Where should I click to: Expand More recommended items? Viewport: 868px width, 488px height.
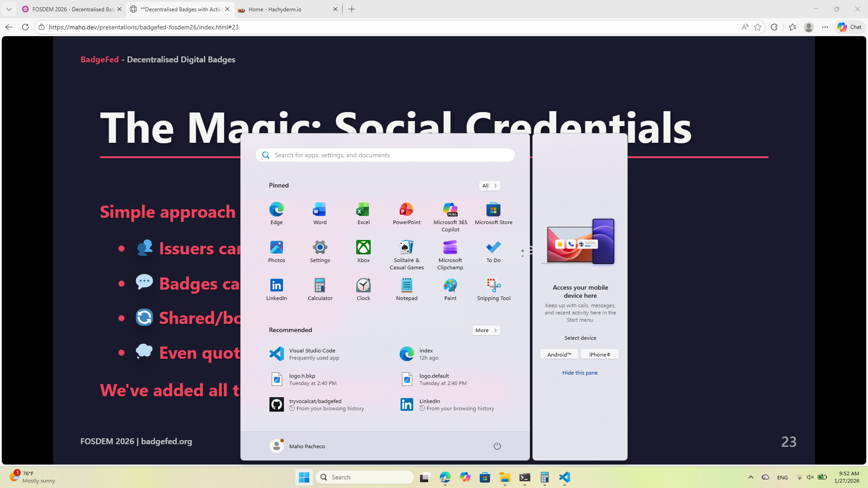click(486, 330)
